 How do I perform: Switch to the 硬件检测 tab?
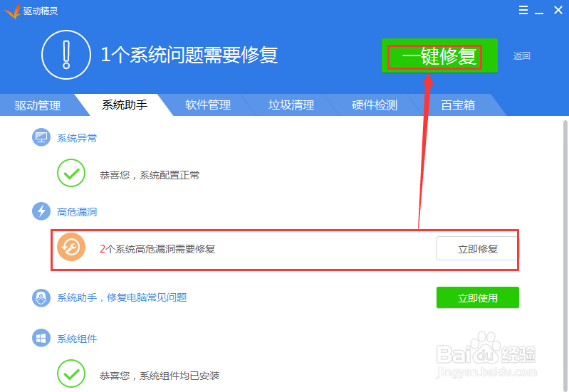pyautogui.click(x=375, y=105)
